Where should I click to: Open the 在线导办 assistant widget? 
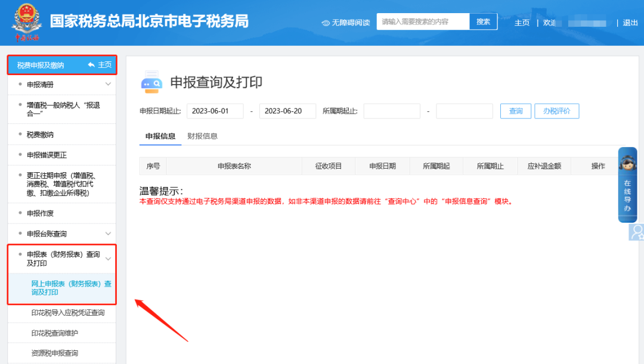tap(627, 185)
